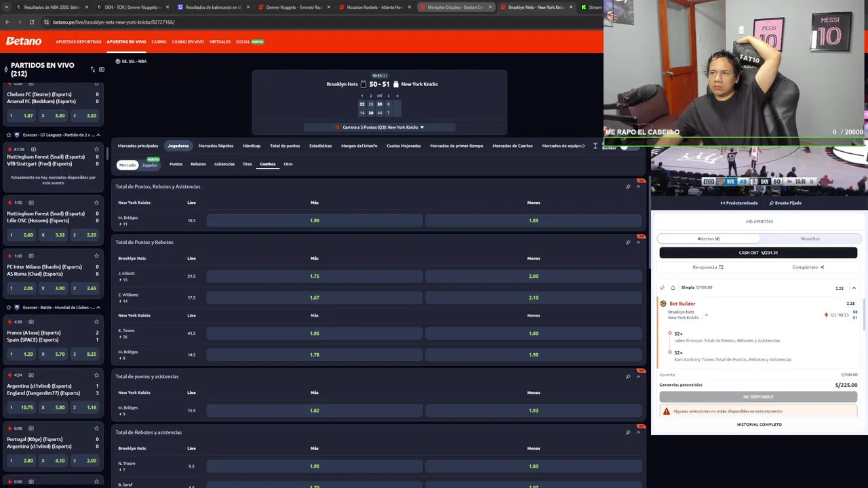Select the Jugador view toggle

[150, 165]
